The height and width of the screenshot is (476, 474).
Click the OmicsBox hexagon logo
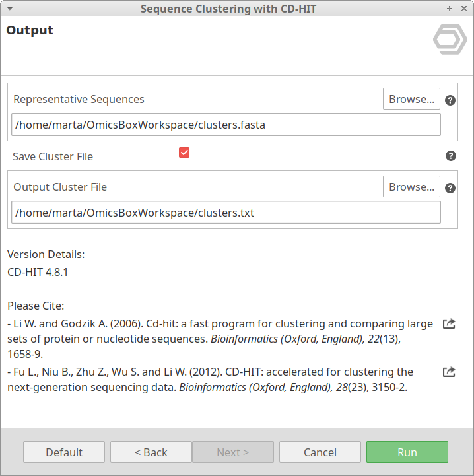point(450,40)
